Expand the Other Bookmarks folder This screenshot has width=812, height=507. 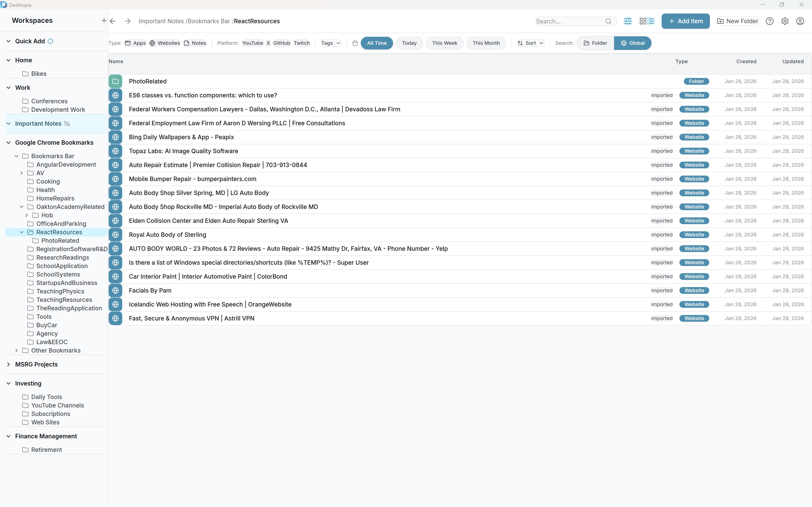click(16, 350)
